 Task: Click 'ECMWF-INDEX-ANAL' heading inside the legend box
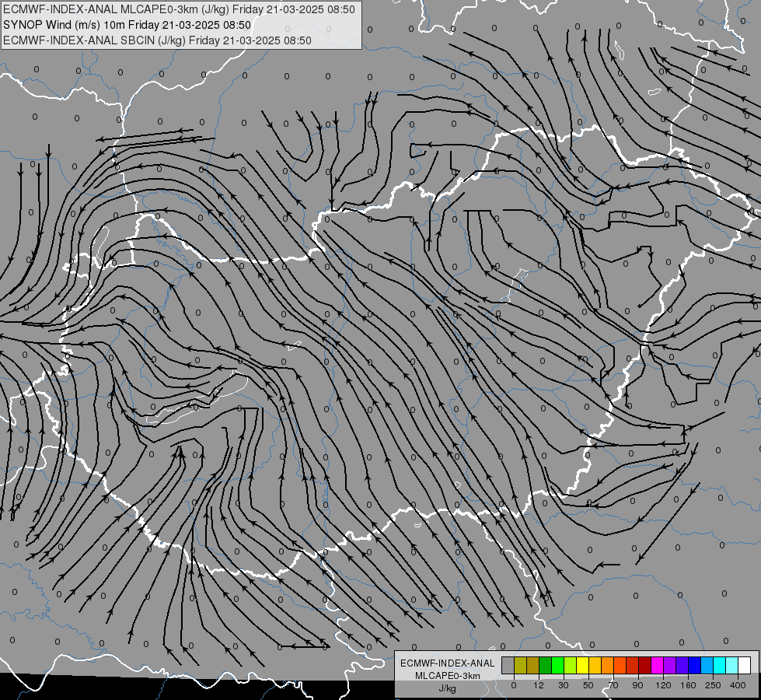[x=447, y=663]
